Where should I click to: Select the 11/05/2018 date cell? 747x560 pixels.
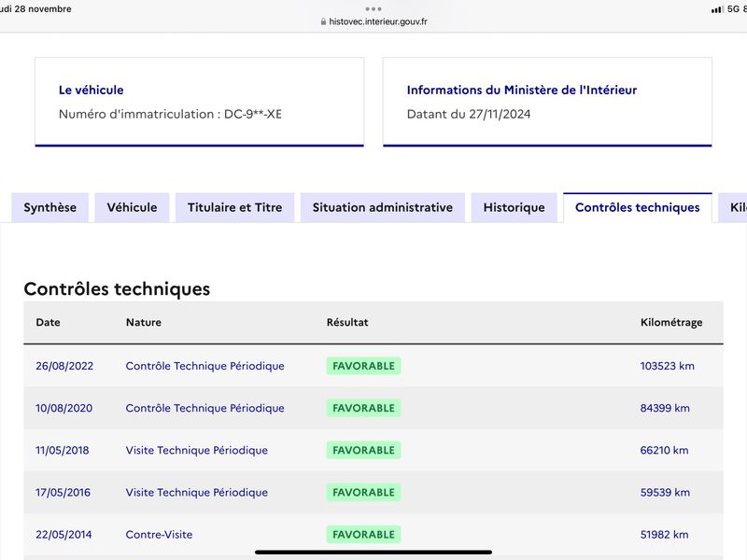62,450
